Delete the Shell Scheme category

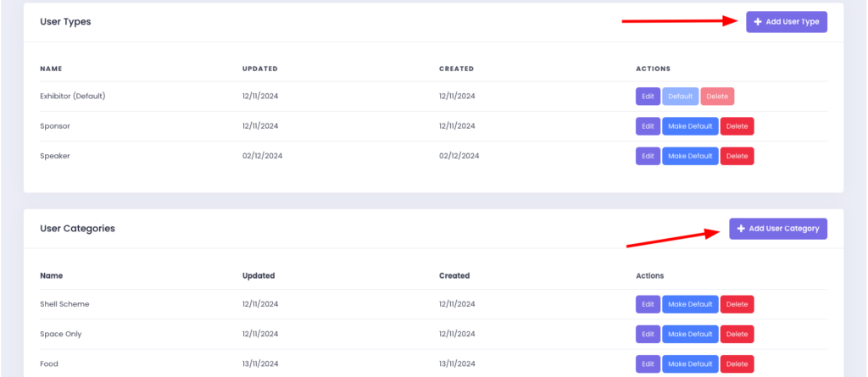[737, 304]
